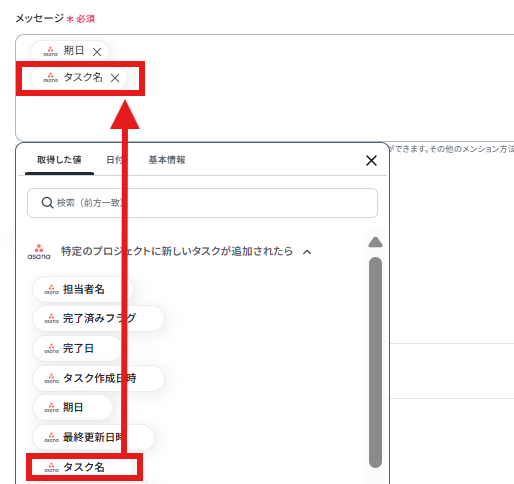The height and width of the screenshot is (484, 514).
Task: Insert the 担当者名 value chip
Action: (x=83, y=289)
